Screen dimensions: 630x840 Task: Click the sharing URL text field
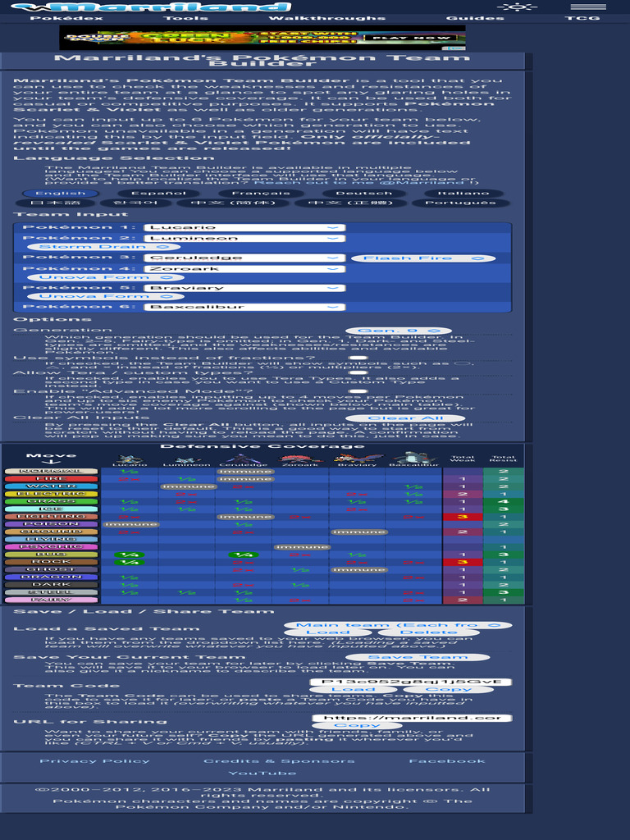[x=412, y=718]
